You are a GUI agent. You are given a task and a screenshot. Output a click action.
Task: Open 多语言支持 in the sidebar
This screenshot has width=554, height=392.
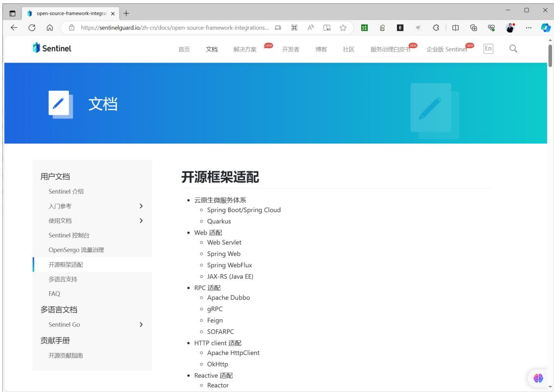pos(63,279)
